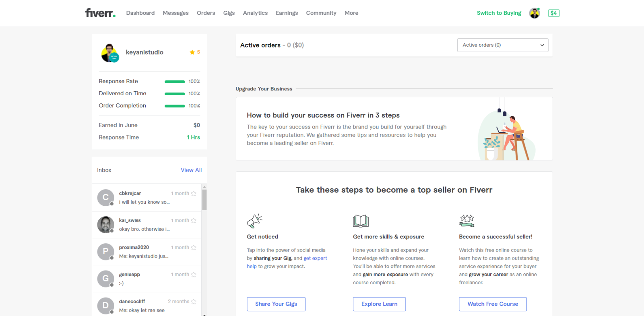The image size is (644, 316).
Task: Click the Share Your Gigs button
Action: 276,304
